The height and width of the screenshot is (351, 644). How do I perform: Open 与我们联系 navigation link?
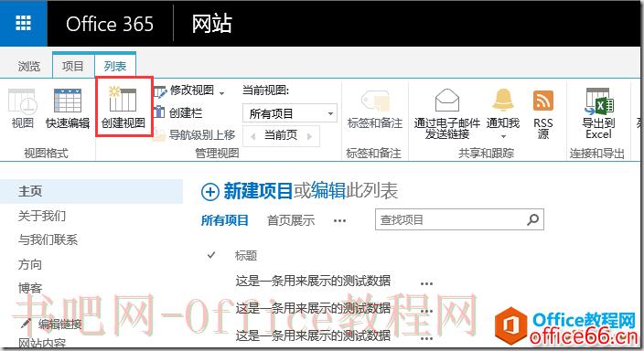(48, 239)
